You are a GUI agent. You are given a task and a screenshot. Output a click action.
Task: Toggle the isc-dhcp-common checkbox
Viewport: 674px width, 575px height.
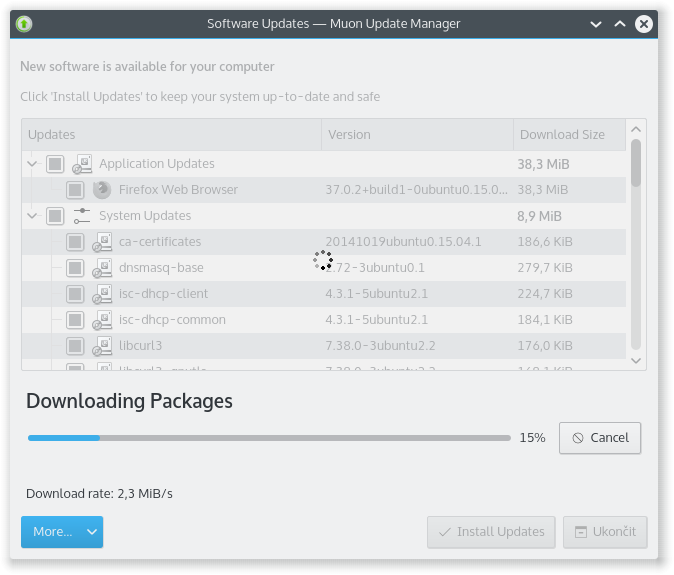[75, 320]
